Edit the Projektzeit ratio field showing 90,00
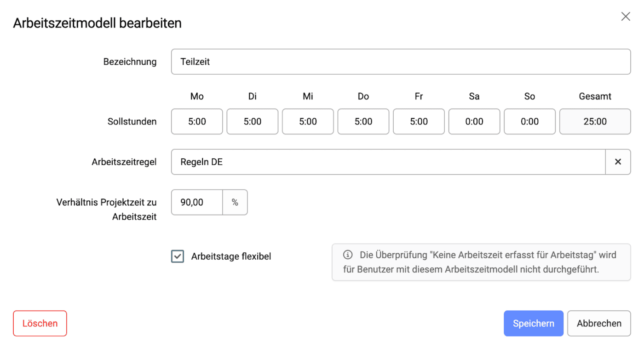644x349 pixels. coord(197,203)
